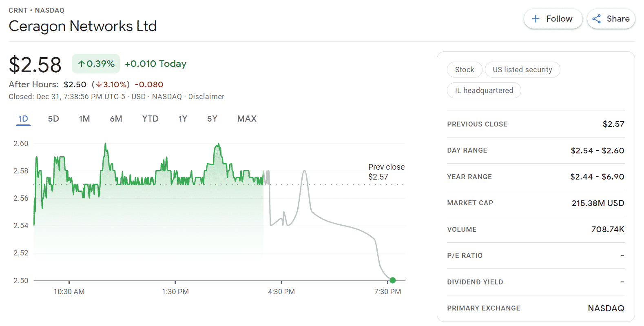This screenshot has width=644, height=326.
Task: Click the 10:30 AM time axis label
Action: (x=69, y=292)
